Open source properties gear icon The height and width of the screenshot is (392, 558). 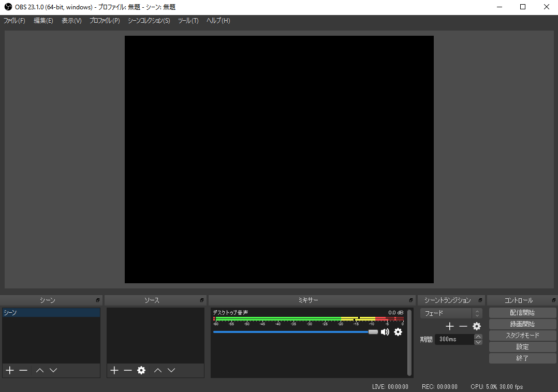tap(141, 370)
